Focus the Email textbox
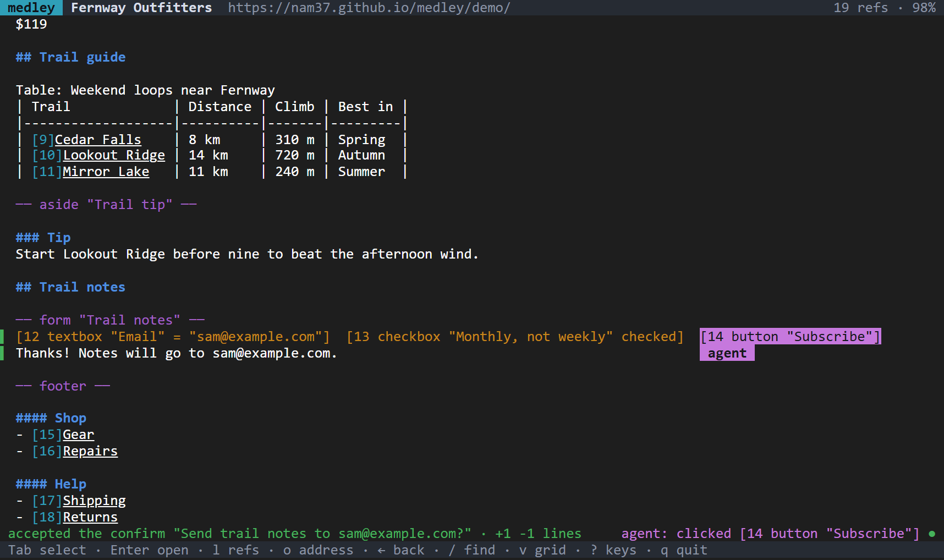944x560 pixels. click(173, 337)
